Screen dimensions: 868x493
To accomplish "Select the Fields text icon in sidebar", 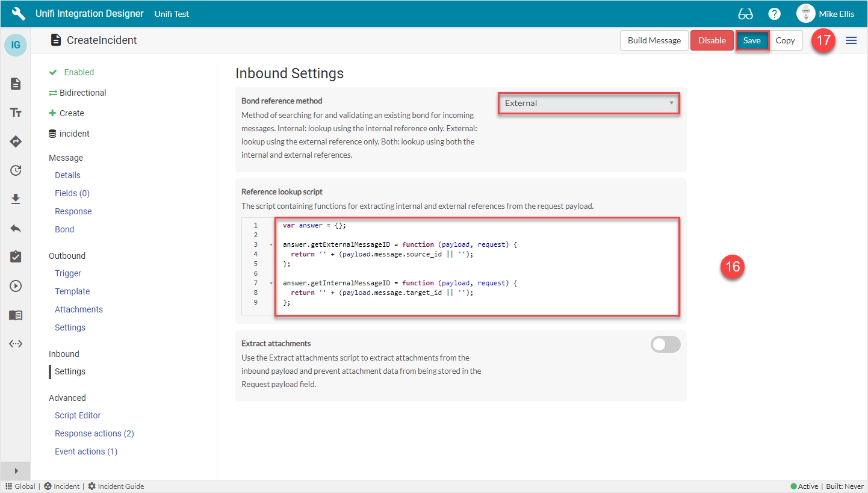I will tap(16, 113).
